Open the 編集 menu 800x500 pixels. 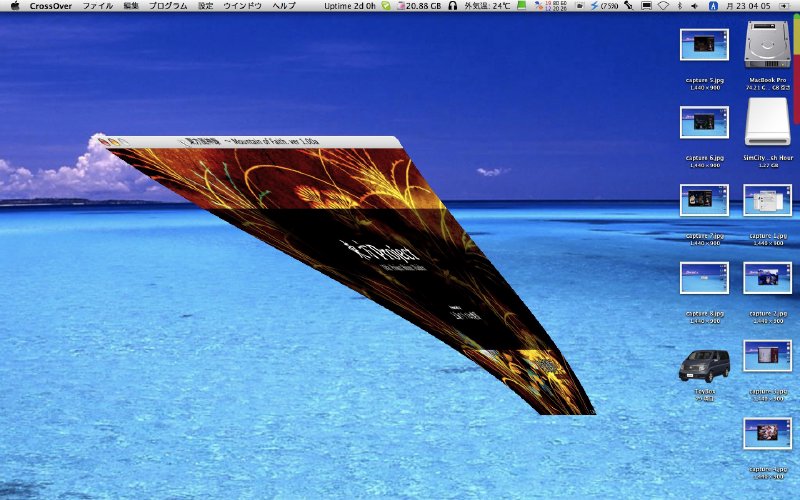click(131, 6)
